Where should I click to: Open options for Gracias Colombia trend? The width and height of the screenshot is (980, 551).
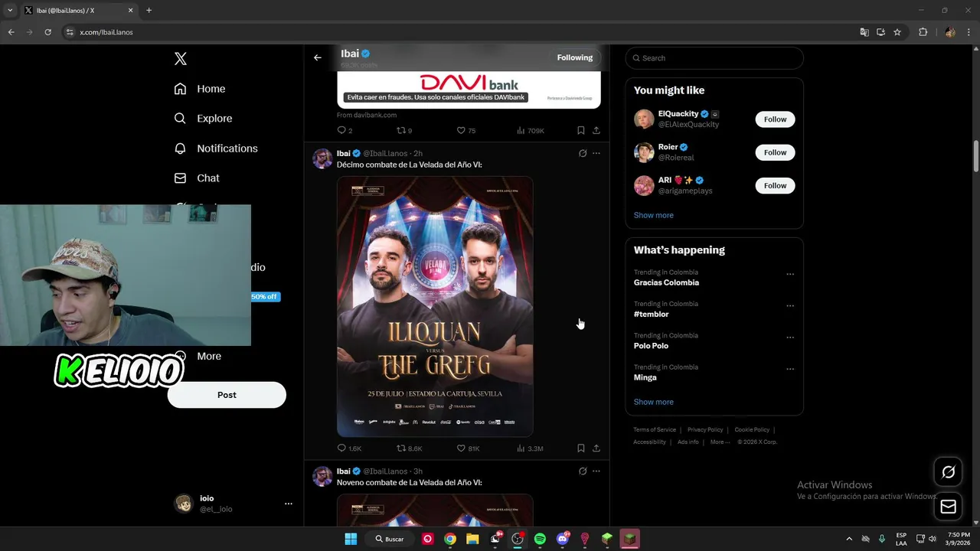[x=790, y=274]
